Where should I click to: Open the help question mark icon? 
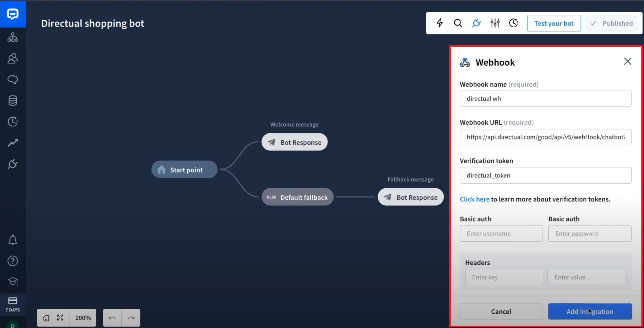(x=13, y=261)
